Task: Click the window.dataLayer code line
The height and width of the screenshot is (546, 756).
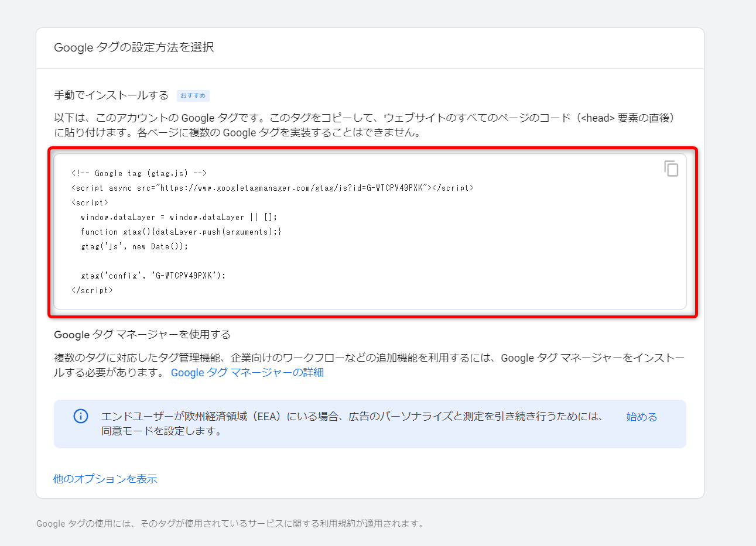Action: tap(179, 217)
